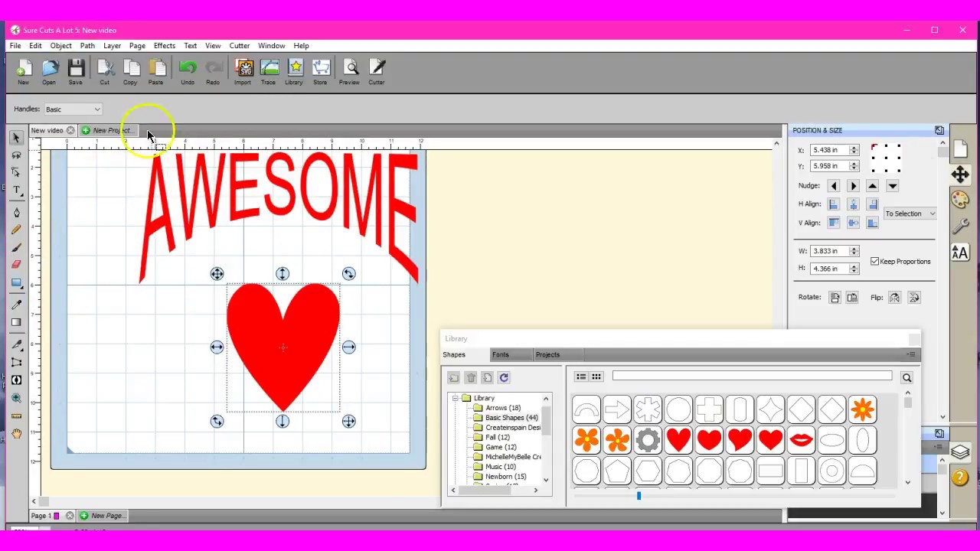Increase the Y position stepper

[x=854, y=164]
